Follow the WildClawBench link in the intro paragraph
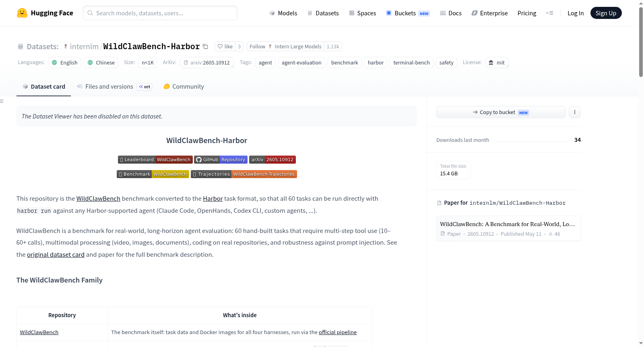644x347 pixels. coord(98,199)
